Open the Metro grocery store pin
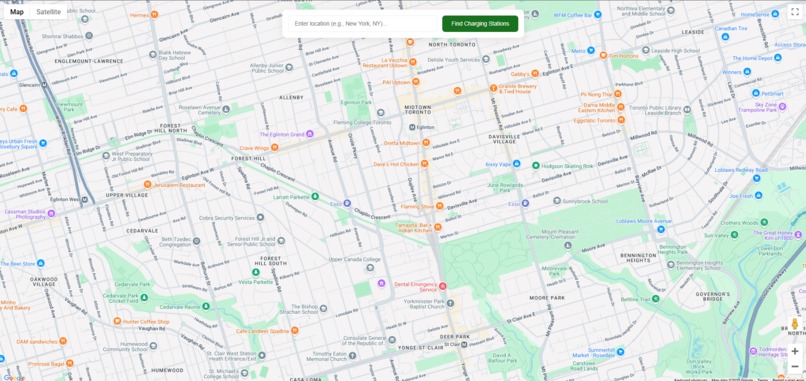This screenshot has height=381, width=806. tap(591, 50)
